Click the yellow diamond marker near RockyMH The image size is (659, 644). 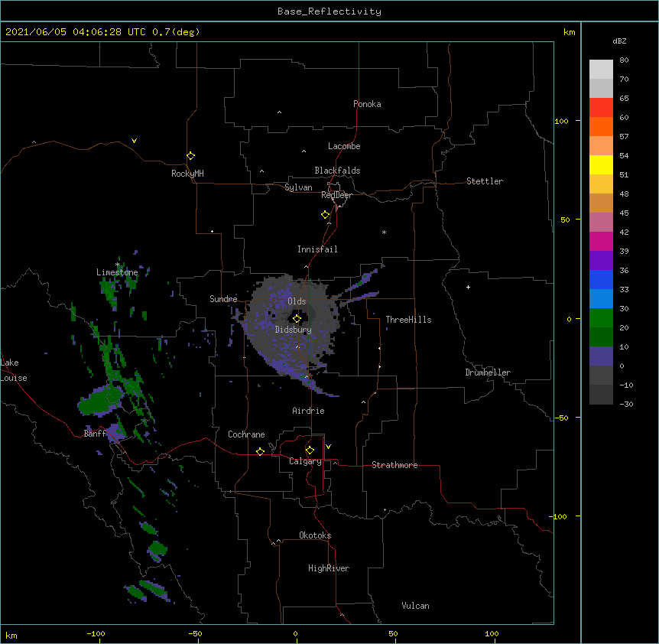coord(191,156)
